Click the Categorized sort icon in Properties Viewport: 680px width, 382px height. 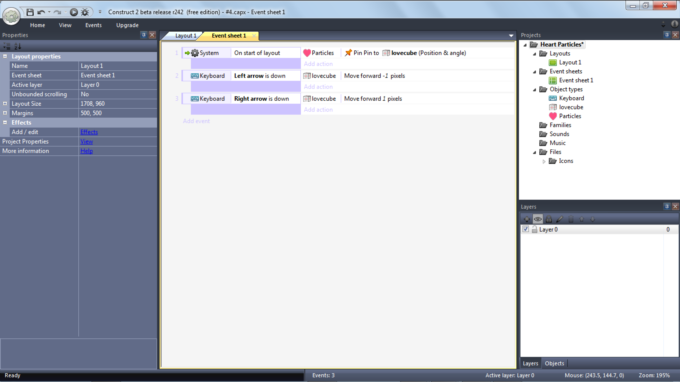[7, 46]
